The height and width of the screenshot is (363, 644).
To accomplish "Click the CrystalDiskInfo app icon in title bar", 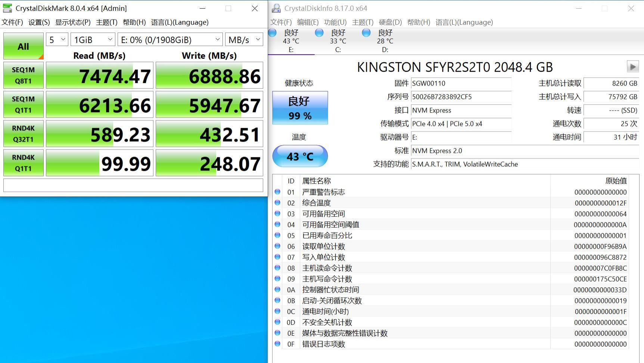I will point(276,8).
